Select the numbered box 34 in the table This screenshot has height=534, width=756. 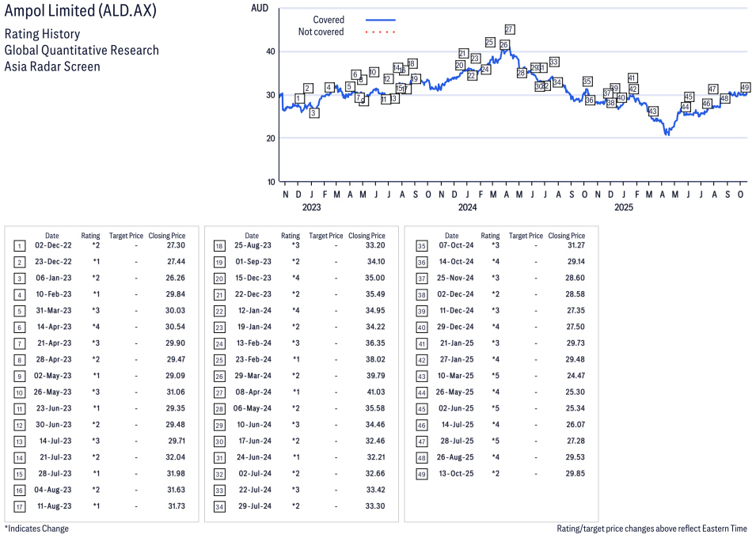pyautogui.click(x=218, y=506)
